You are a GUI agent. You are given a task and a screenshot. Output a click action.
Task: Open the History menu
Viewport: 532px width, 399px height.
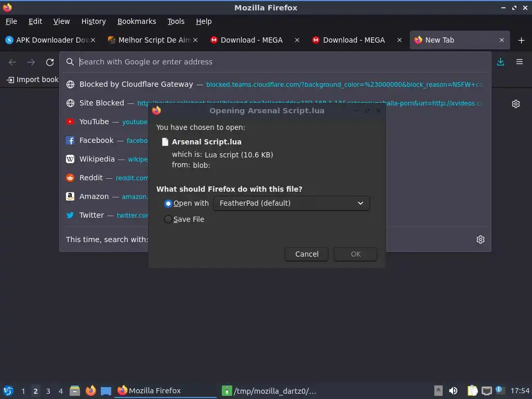click(94, 21)
